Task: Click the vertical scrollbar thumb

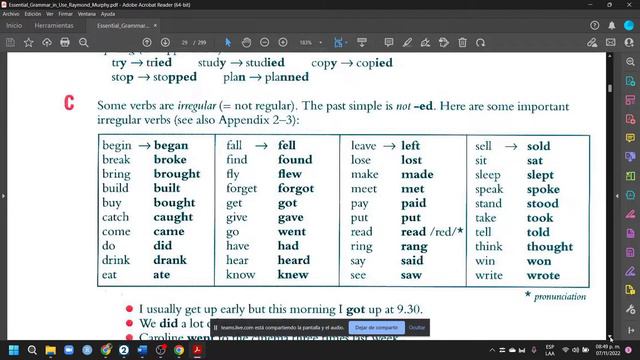Action: coord(610,88)
